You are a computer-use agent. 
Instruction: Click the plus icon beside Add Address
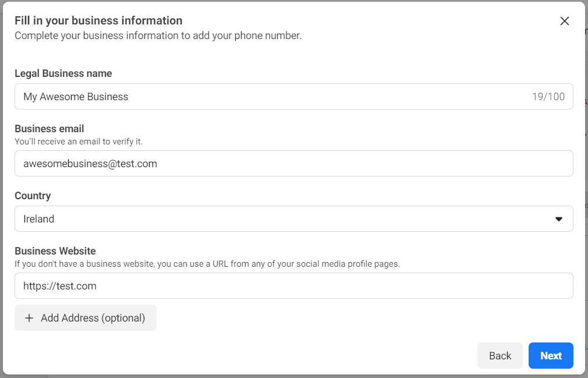pyautogui.click(x=29, y=318)
